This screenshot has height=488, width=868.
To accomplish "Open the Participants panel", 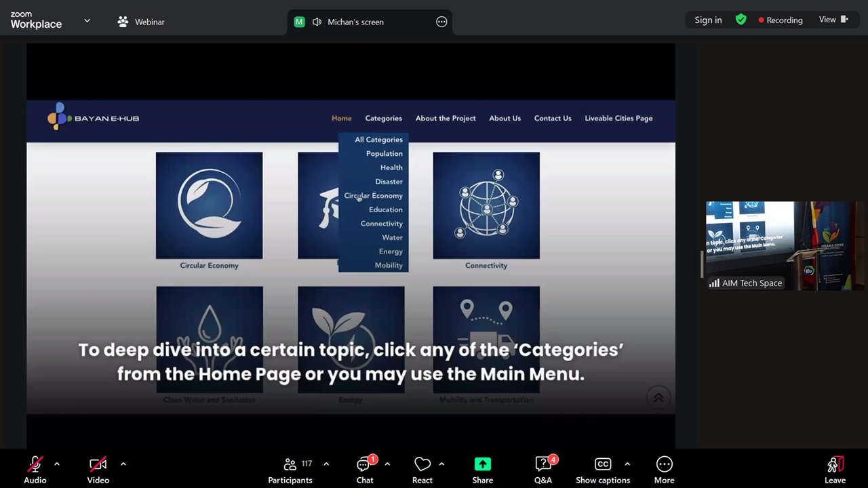I will [x=290, y=470].
